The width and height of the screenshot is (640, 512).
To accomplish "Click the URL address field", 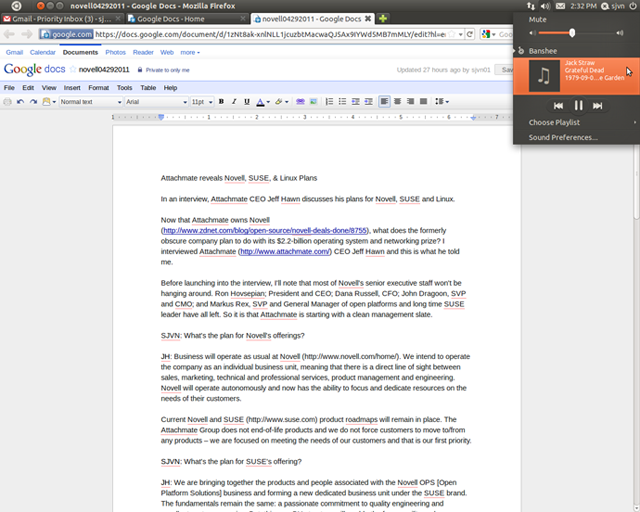I will [x=269, y=34].
